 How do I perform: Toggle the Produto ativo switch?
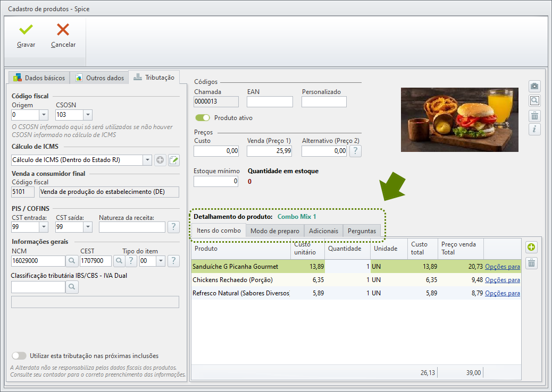[x=203, y=118]
